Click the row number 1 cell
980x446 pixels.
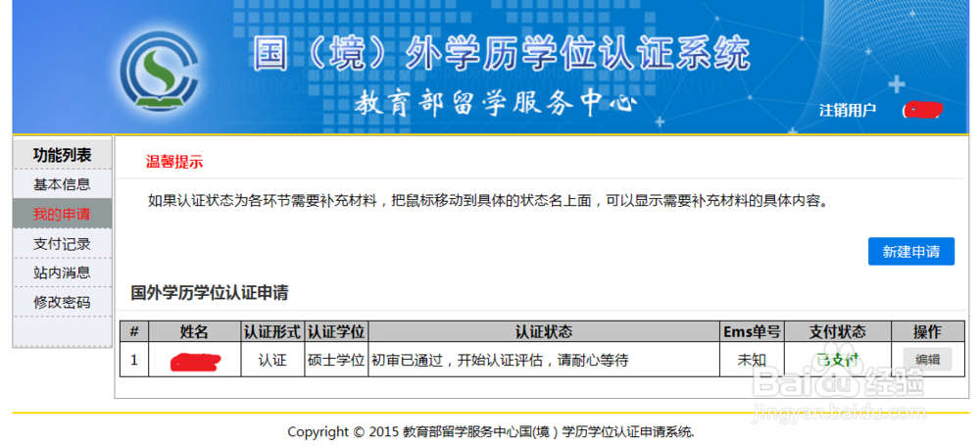click(133, 361)
